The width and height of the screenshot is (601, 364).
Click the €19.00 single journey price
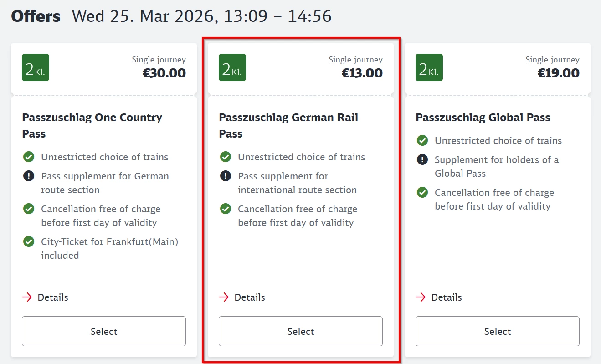click(x=559, y=73)
